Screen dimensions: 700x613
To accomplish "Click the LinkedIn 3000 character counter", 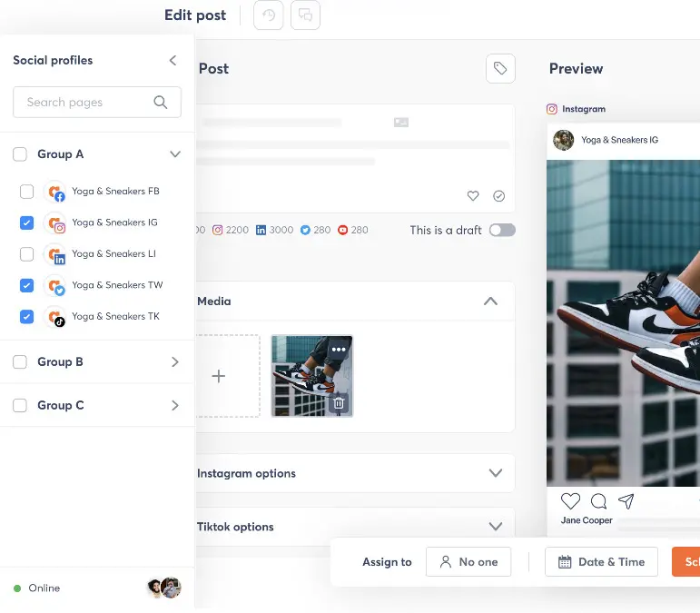I will 274,230.
